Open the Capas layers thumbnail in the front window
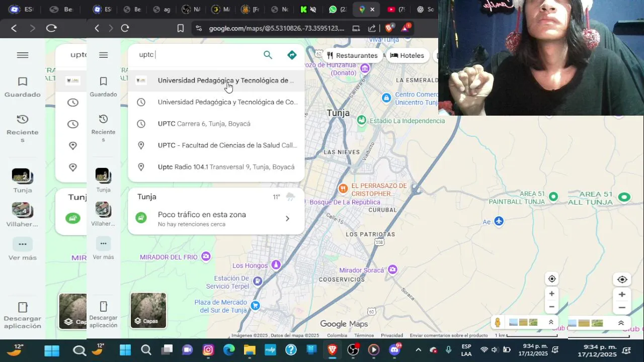The width and height of the screenshot is (644, 362). coord(148,310)
